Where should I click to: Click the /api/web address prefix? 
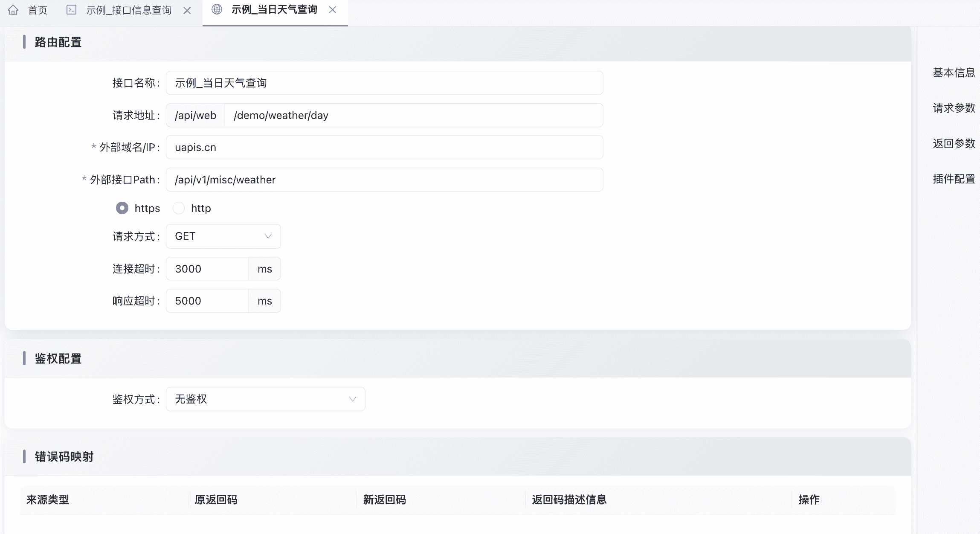tap(196, 115)
